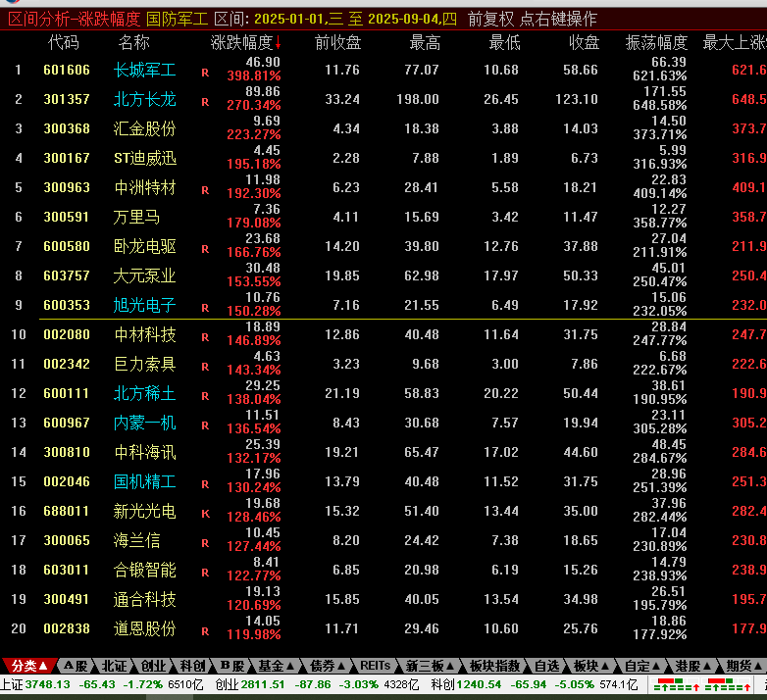The image size is (767, 700).
Task: Select the 科创 bottom tab
Action: click(192, 666)
